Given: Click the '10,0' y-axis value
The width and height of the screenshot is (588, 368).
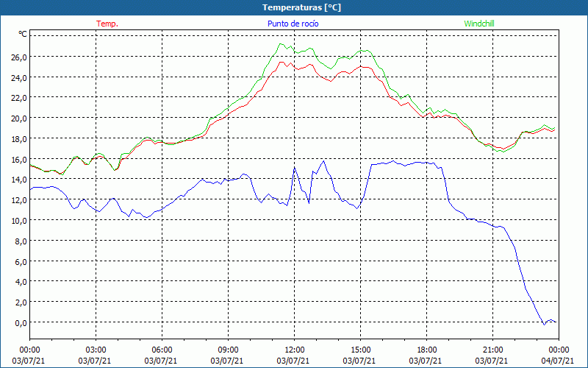Looking at the screenshot, I should click(19, 221).
